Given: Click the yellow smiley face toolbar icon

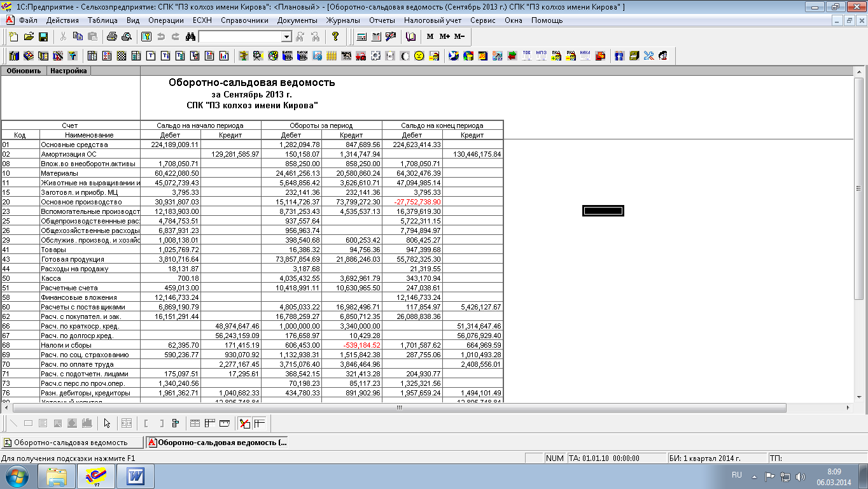Looking at the screenshot, I should click(419, 56).
